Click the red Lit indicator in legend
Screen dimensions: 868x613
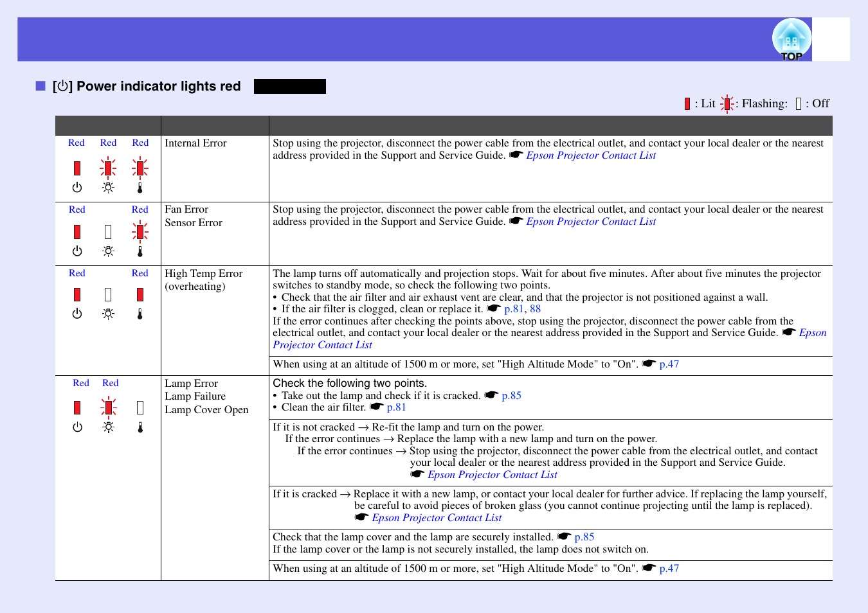point(687,104)
